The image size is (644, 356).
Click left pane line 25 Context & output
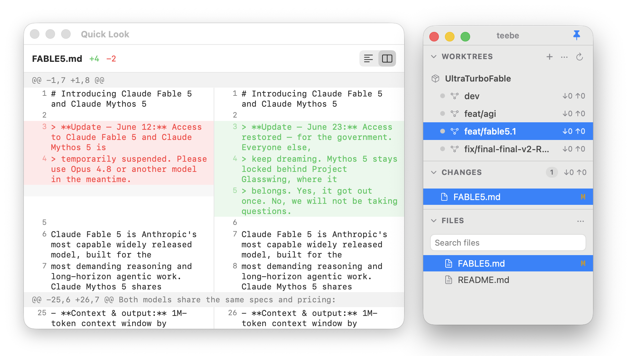(119, 318)
